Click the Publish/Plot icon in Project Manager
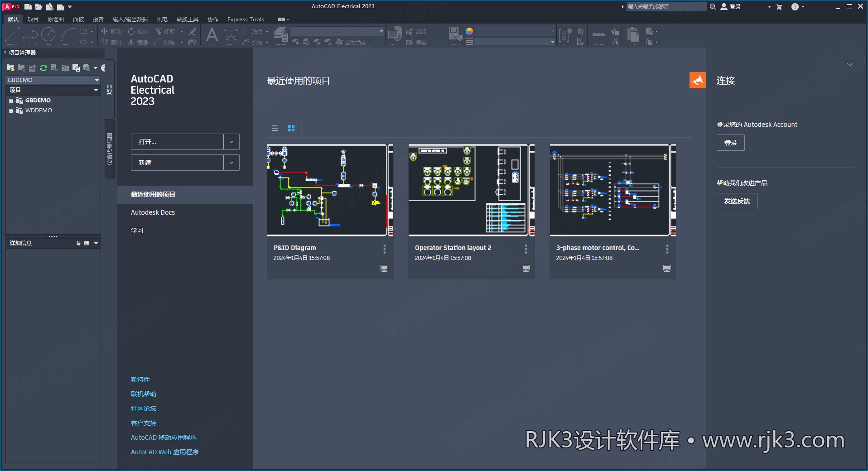 [87, 68]
